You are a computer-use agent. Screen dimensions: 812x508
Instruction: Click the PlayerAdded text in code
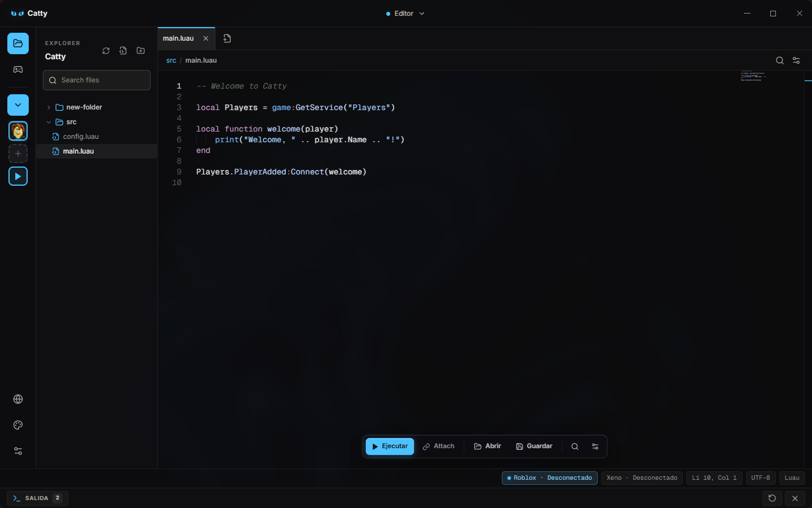pyautogui.click(x=260, y=172)
